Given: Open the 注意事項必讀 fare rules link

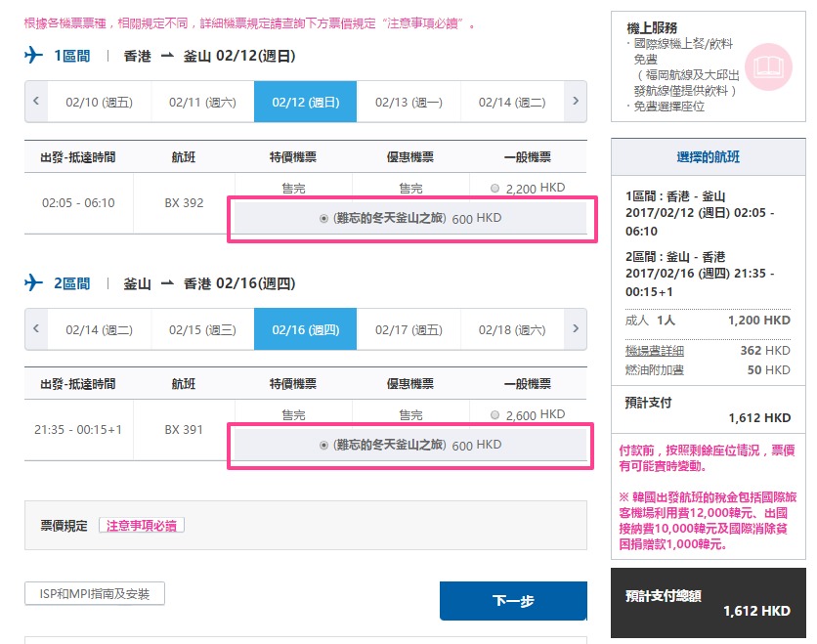Looking at the screenshot, I should pos(141,525).
